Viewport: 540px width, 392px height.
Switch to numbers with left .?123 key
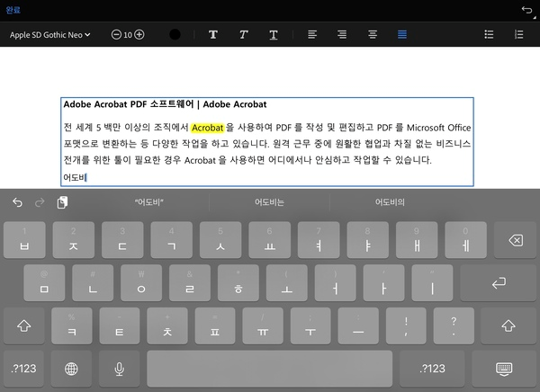pyautogui.click(x=23, y=369)
